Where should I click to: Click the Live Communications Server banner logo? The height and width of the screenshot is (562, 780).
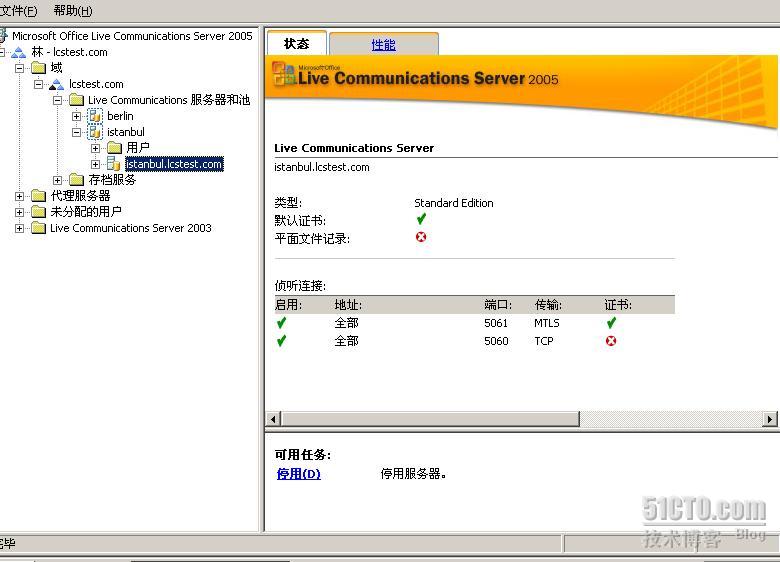click(285, 74)
